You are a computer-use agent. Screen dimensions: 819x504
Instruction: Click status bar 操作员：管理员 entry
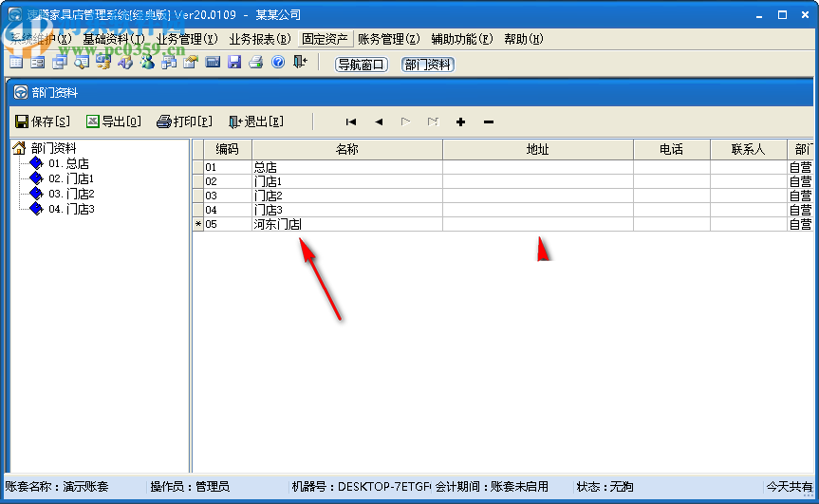coord(190,487)
